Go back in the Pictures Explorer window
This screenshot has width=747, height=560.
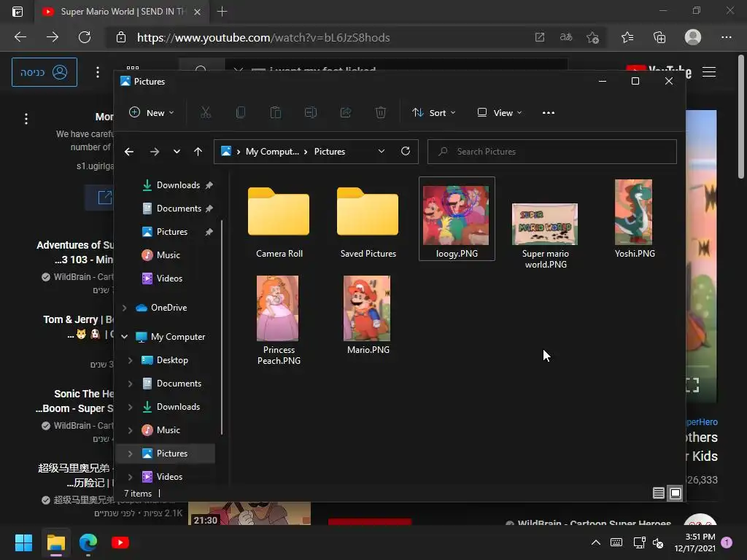point(129,152)
